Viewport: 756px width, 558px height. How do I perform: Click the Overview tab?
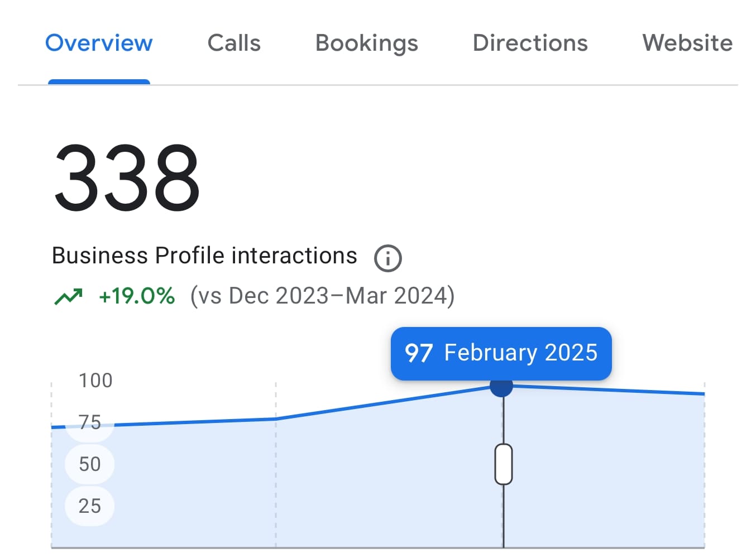pos(99,43)
